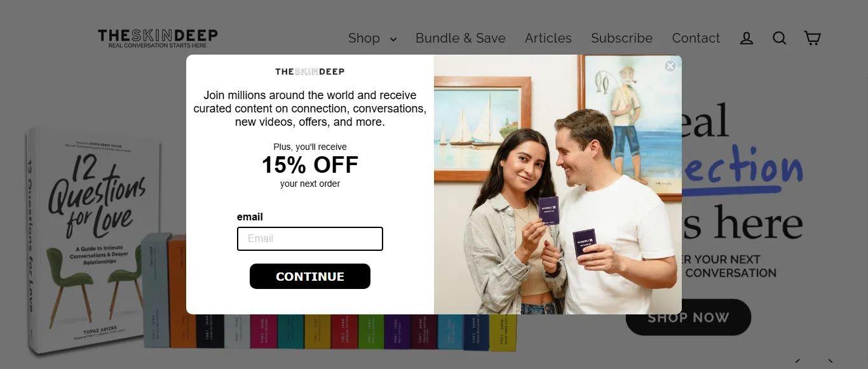Expand the Shop dropdown chevron
The width and height of the screenshot is (868, 369).
[x=393, y=39]
